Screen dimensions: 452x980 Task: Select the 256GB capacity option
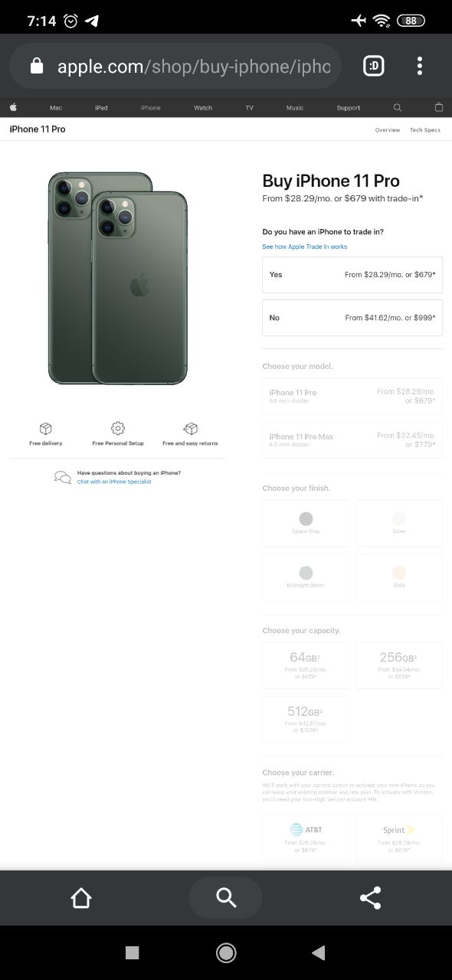(399, 665)
